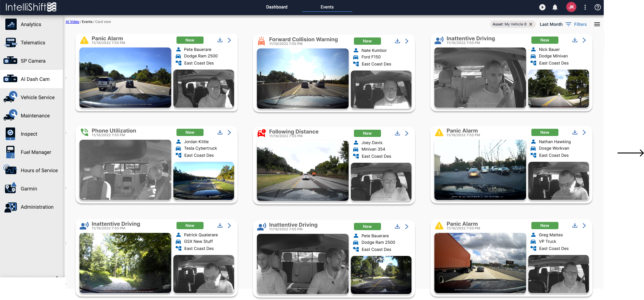Download the Phone Utilization event video
The width and height of the screenshot is (644, 300).
coord(220,133)
